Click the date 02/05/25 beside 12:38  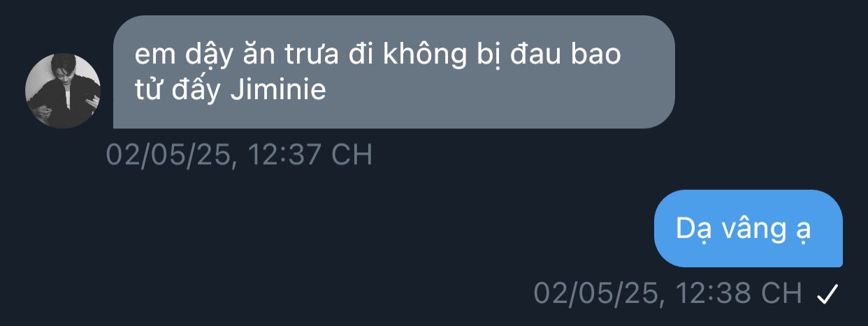tap(596, 294)
